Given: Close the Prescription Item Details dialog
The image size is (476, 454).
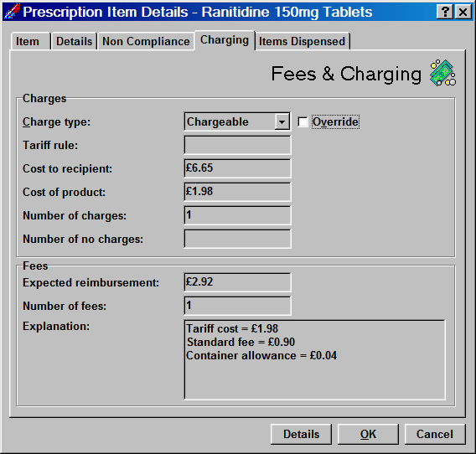Looking at the screenshot, I should 463,12.
